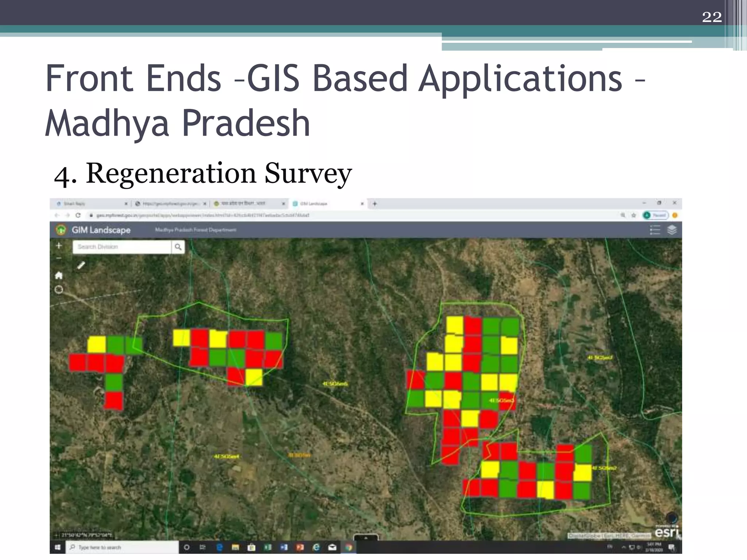Click the taskbar Type here to search box

(x=122, y=547)
